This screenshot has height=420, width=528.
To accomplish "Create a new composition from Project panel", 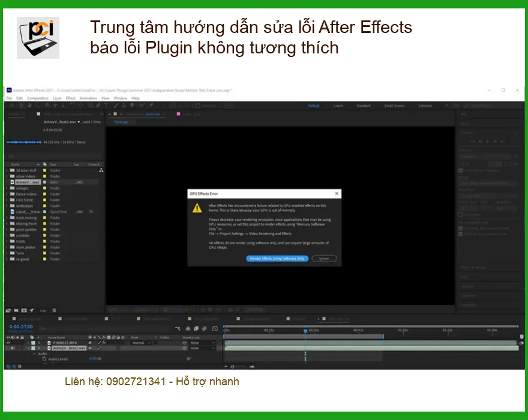I will pos(24,310).
